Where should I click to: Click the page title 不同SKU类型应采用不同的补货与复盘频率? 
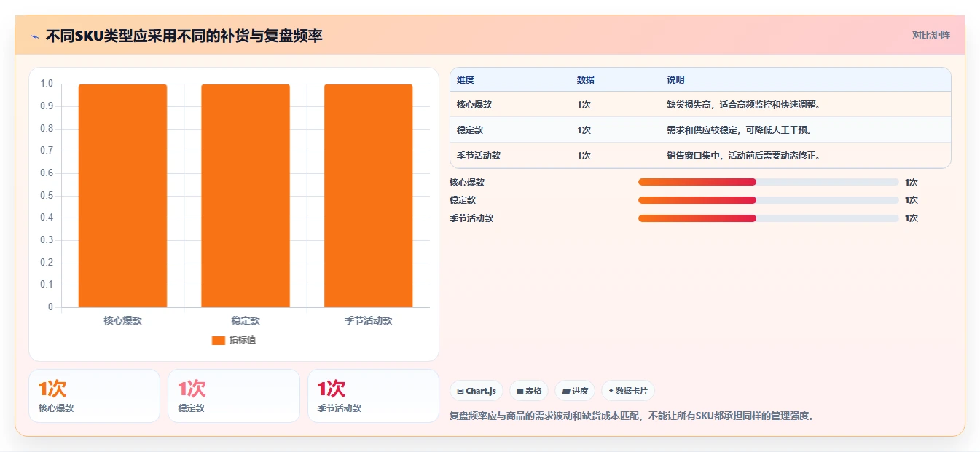(x=184, y=36)
